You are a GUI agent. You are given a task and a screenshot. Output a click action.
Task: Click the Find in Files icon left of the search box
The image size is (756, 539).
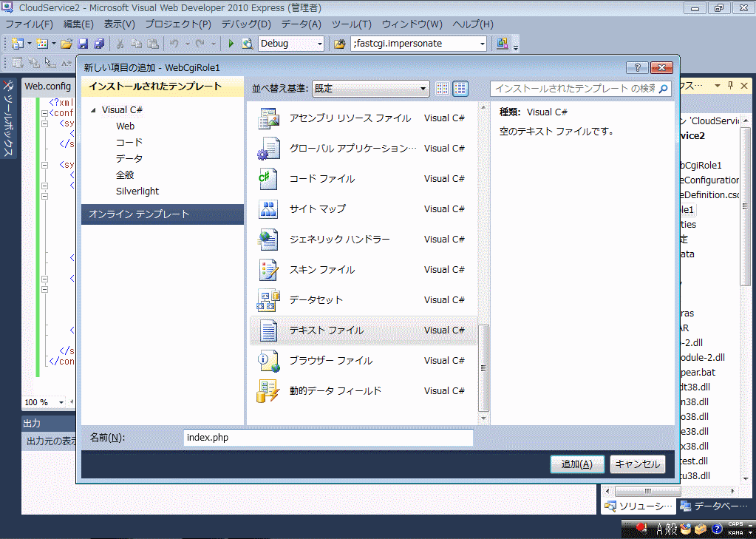[339, 44]
